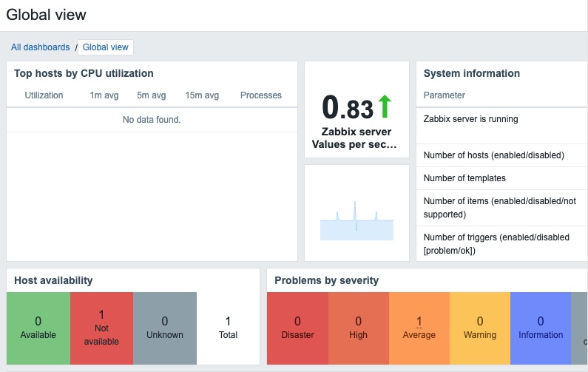Click the Utilization column header

tap(44, 95)
